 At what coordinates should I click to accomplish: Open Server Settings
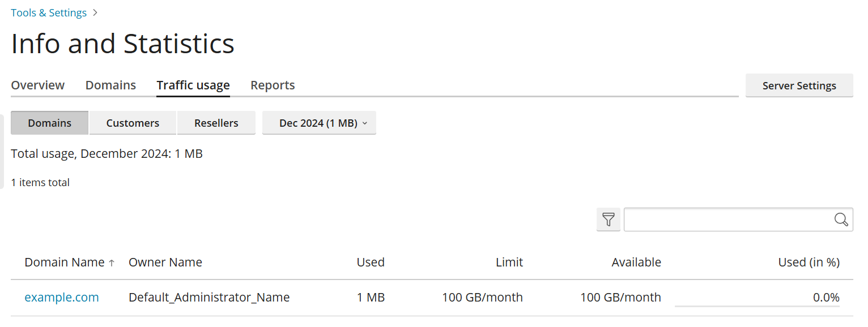[x=799, y=85]
